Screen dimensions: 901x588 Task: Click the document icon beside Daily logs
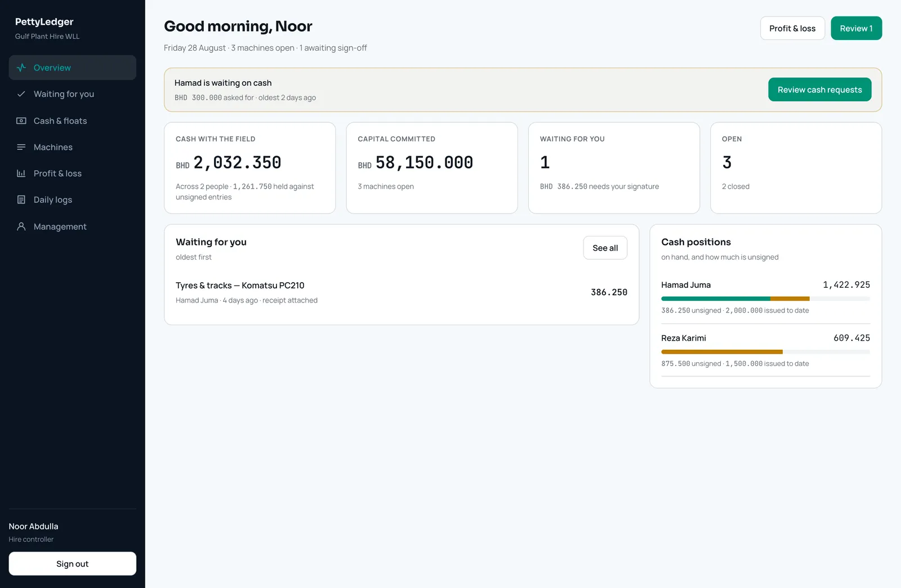point(21,199)
